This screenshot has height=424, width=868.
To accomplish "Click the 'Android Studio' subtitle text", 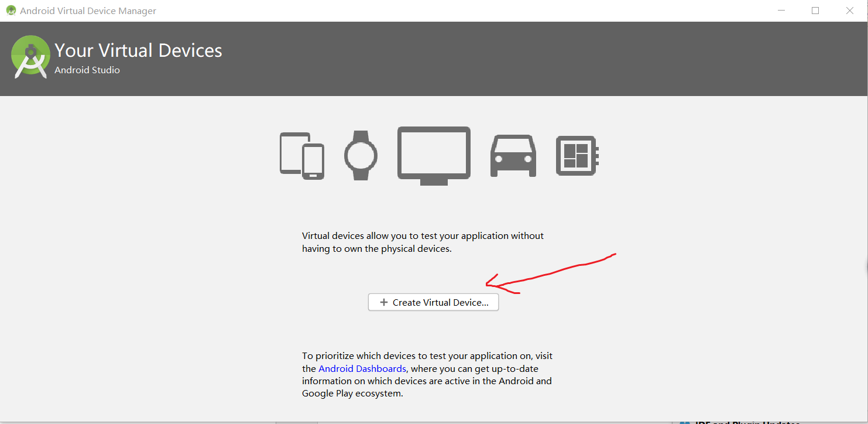I will click(87, 70).
